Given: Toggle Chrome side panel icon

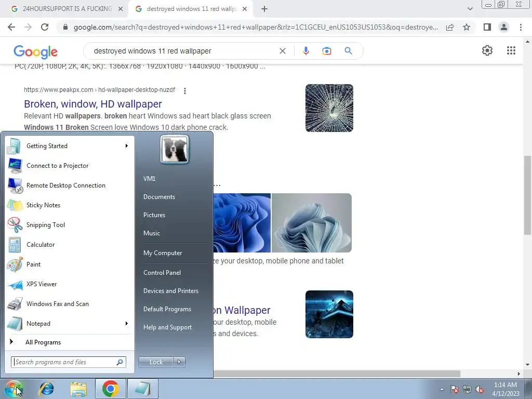Looking at the screenshot, I should [487, 27].
